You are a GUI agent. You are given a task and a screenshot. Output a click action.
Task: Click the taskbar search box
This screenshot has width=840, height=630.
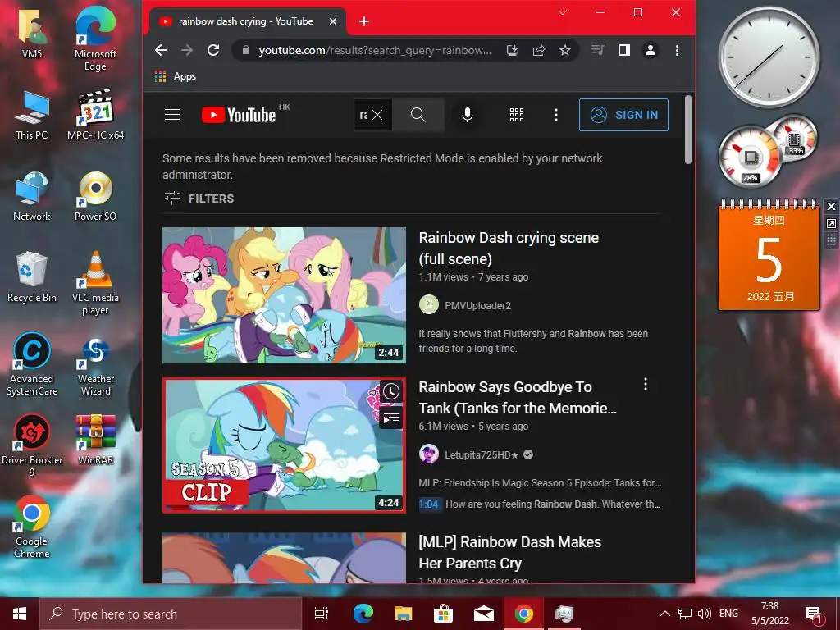171,614
